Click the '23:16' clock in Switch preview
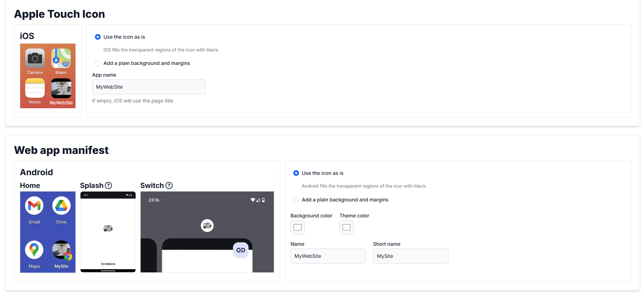644x294 pixels. click(x=154, y=200)
